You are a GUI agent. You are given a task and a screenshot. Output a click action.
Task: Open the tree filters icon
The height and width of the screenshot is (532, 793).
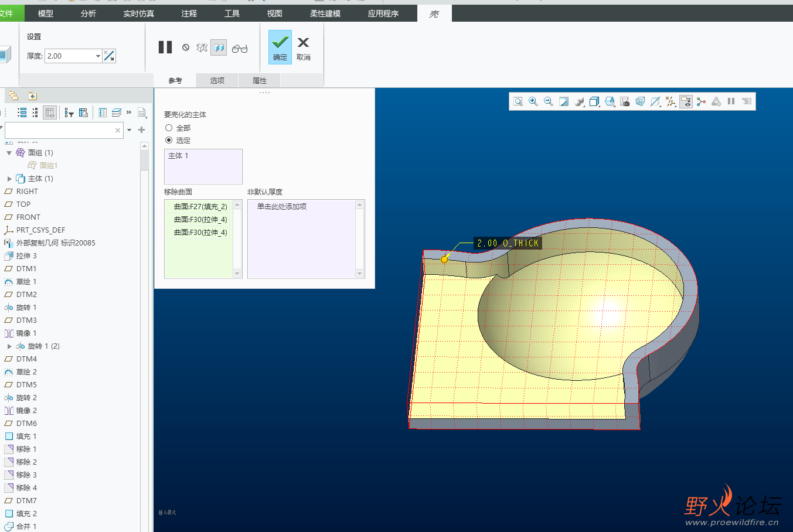[69, 112]
